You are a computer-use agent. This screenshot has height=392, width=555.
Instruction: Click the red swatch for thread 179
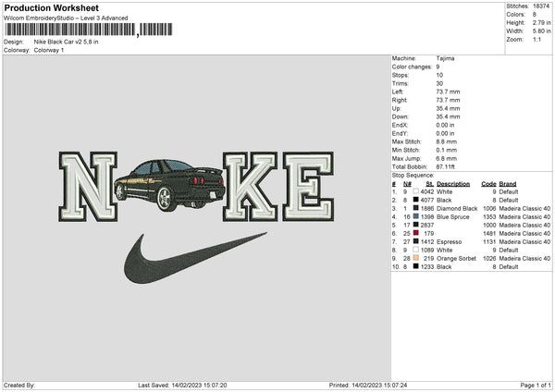point(415,233)
